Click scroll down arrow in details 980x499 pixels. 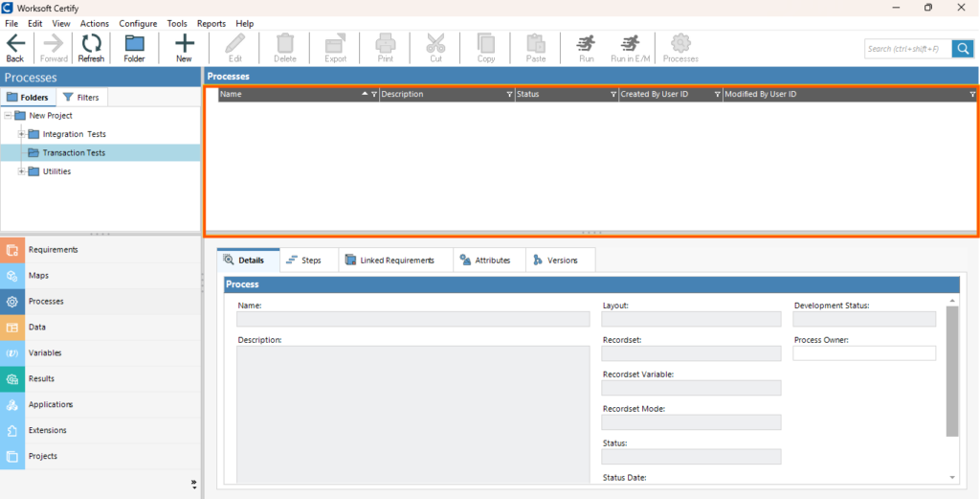click(952, 477)
